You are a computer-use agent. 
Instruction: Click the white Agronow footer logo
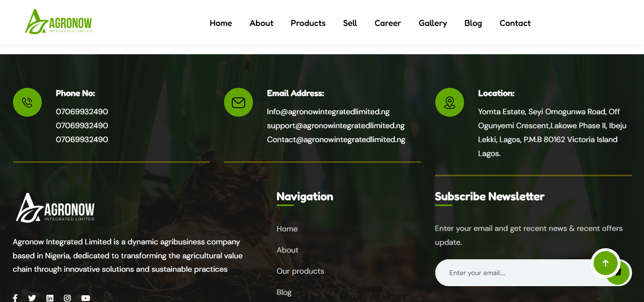[x=55, y=207]
